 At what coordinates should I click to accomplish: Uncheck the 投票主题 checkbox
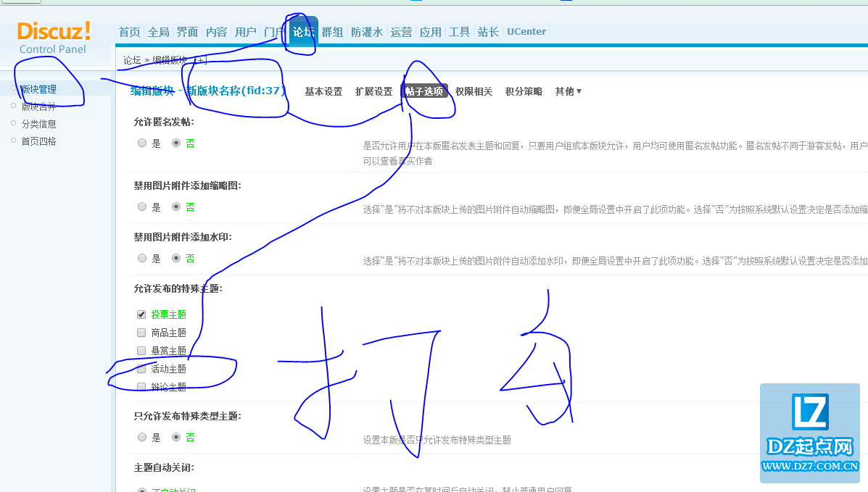pos(141,314)
